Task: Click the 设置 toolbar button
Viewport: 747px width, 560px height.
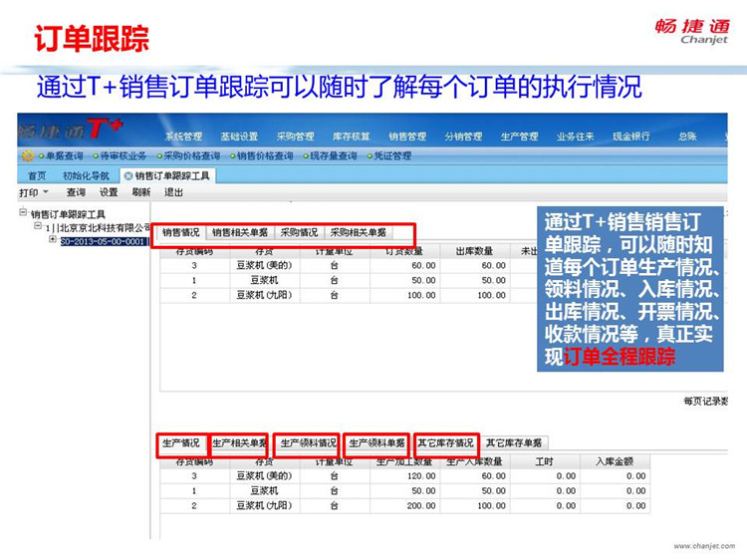Action: [109, 192]
